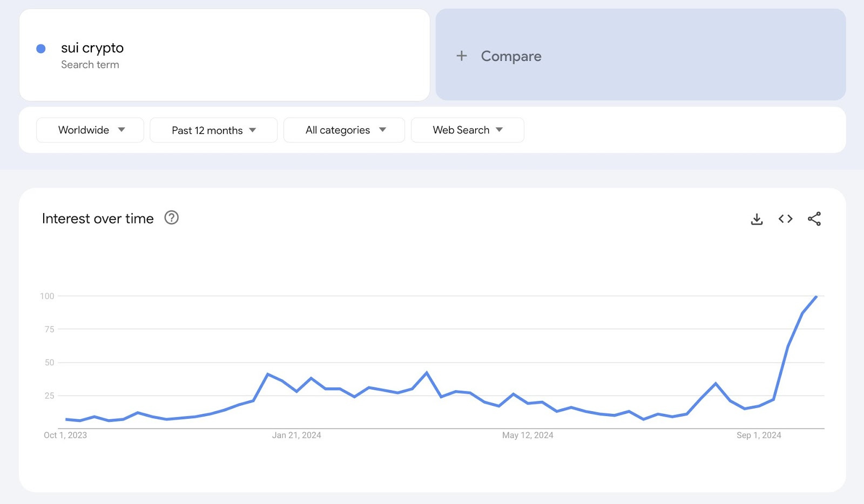The height and width of the screenshot is (504, 864).
Task: Share the Interest over time chart
Action: click(x=814, y=219)
